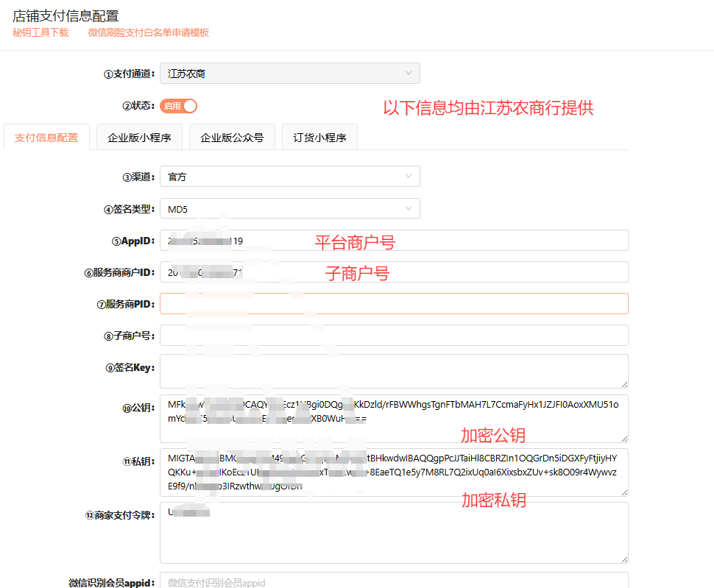Click the chevron arrow of 支付通道 select
Viewport: 714px width, 588px height.
click(409, 73)
